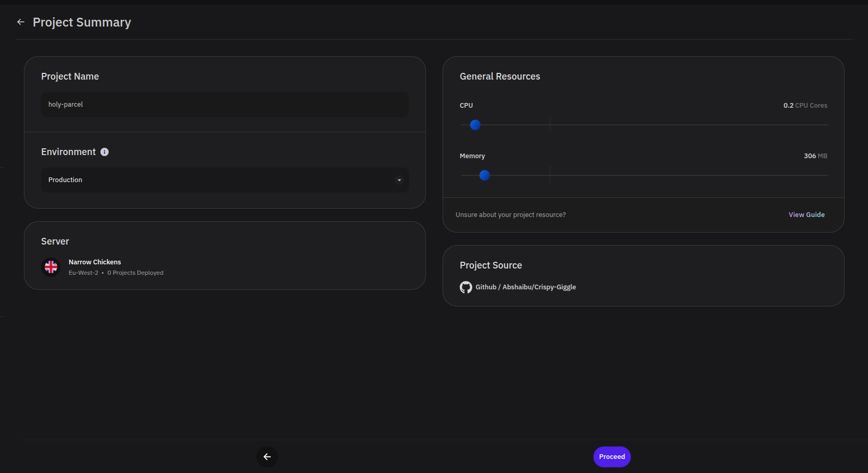Click the Github / Abshaibu/Crispy-Giggle source
868x473 pixels.
pos(526,287)
